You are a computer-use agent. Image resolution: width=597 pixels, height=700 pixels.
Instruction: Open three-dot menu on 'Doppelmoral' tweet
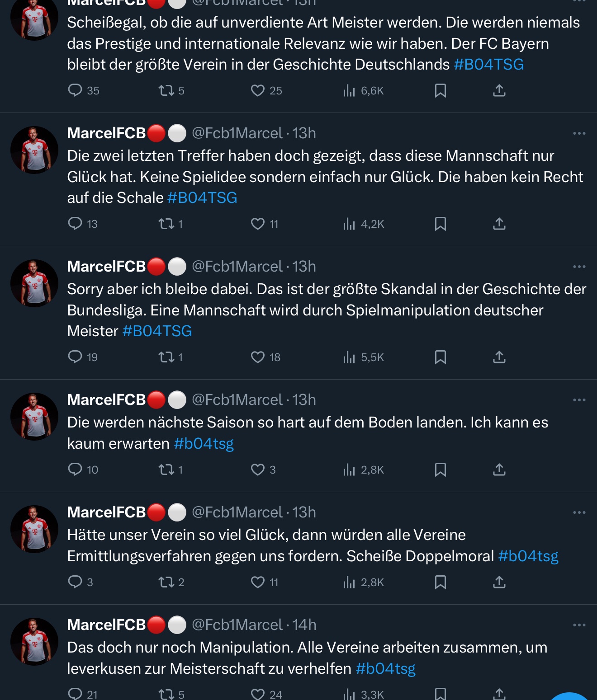point(579,512)
